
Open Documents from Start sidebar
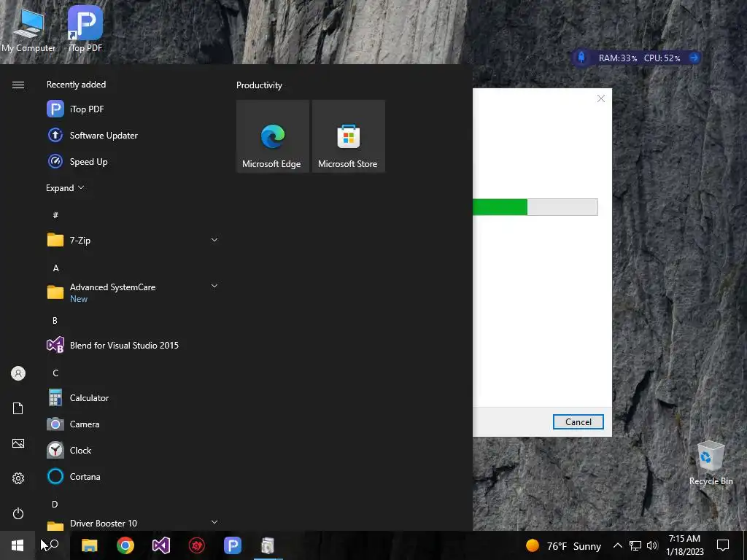coord(18,408)
